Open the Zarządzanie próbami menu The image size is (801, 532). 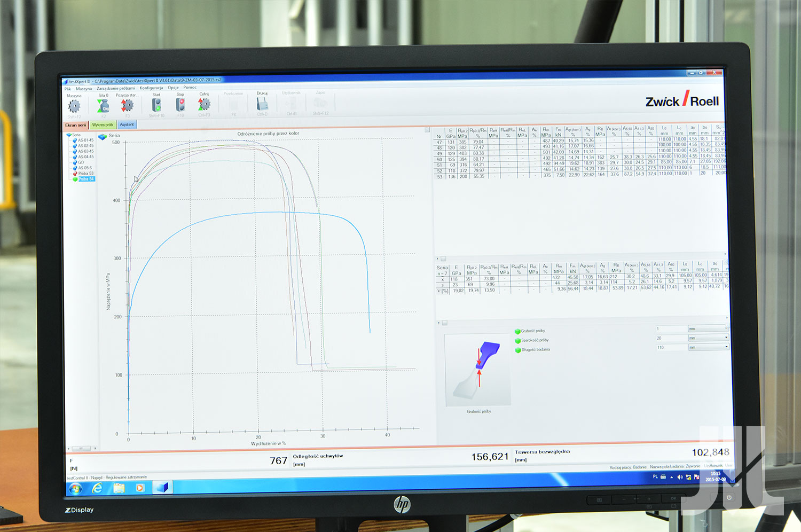click(x=116, y=88)
